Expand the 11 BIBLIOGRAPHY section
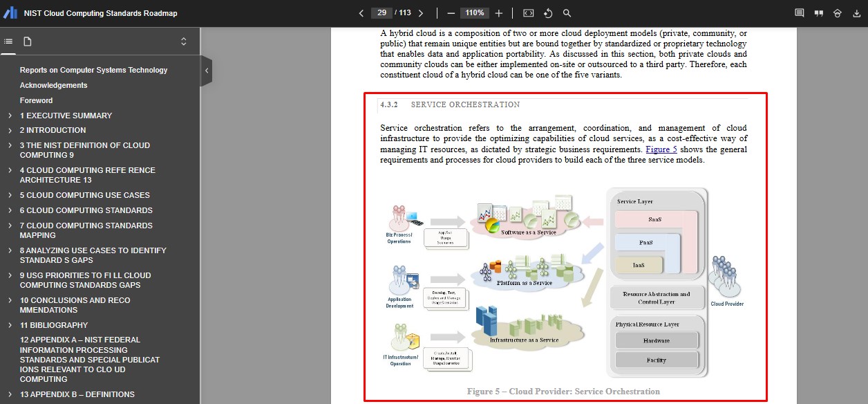 (x=10, y=325)
